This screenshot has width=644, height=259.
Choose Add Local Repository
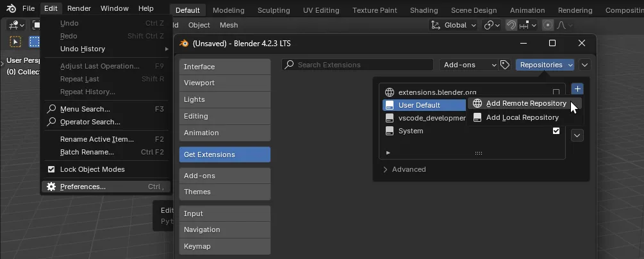524,117
